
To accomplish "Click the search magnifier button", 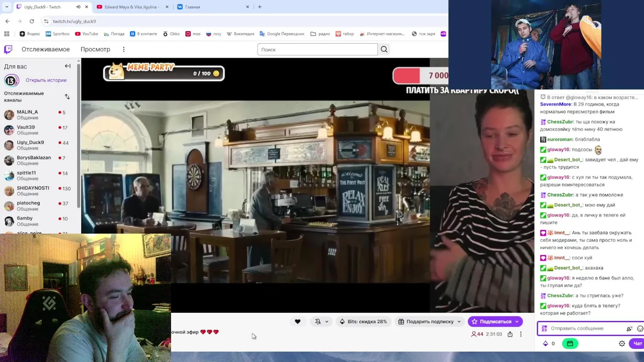I will click(x=384, y=49).
